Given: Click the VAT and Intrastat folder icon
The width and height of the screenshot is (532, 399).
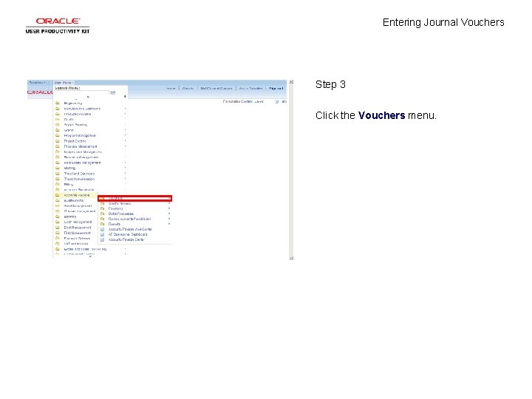Looking at the screenshot, I should pyautogui.click(x=58, y=244).
